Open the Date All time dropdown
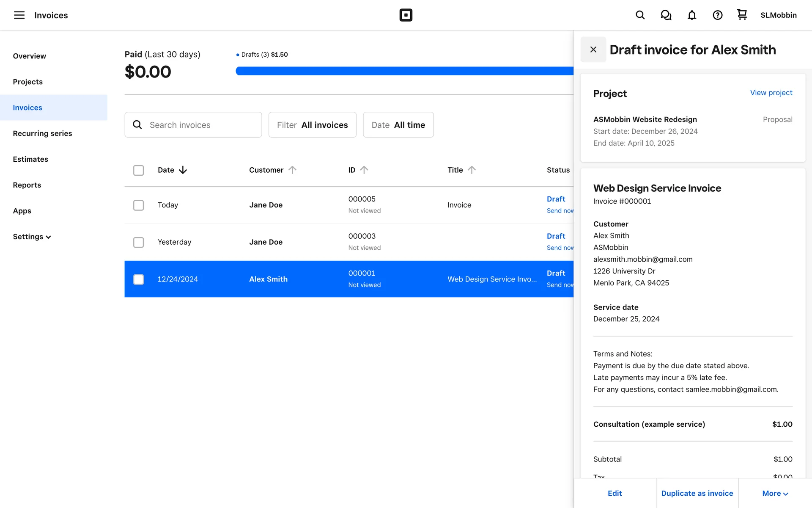812x508 pixels. 398,125
